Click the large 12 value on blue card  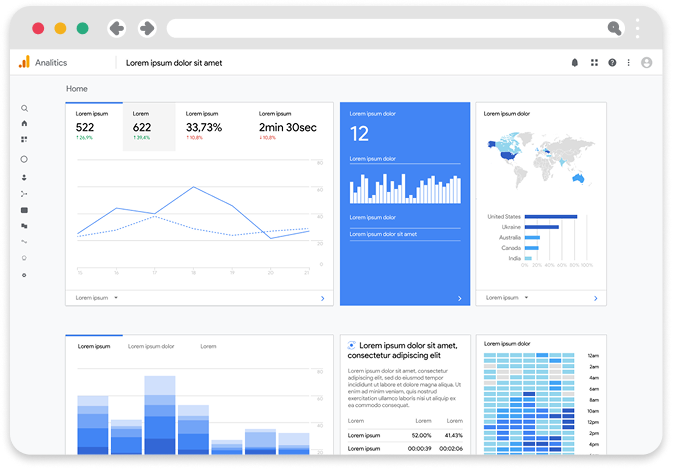[x=359, y=134]
